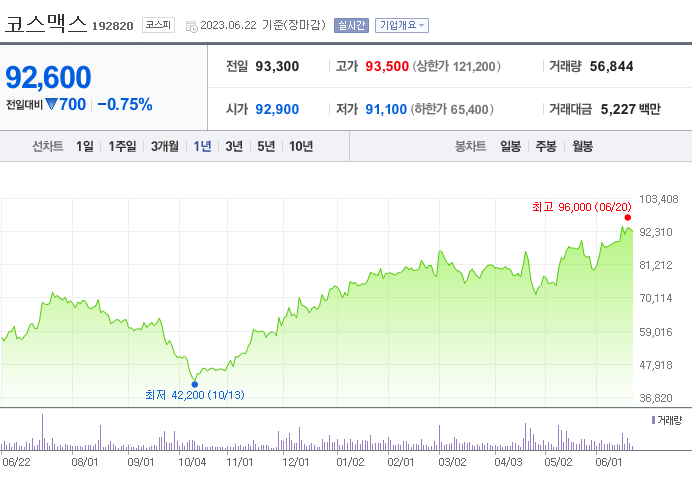692x479 pixels.
Task: Select the 3개월 line chart tab
Action: [165, 146]
